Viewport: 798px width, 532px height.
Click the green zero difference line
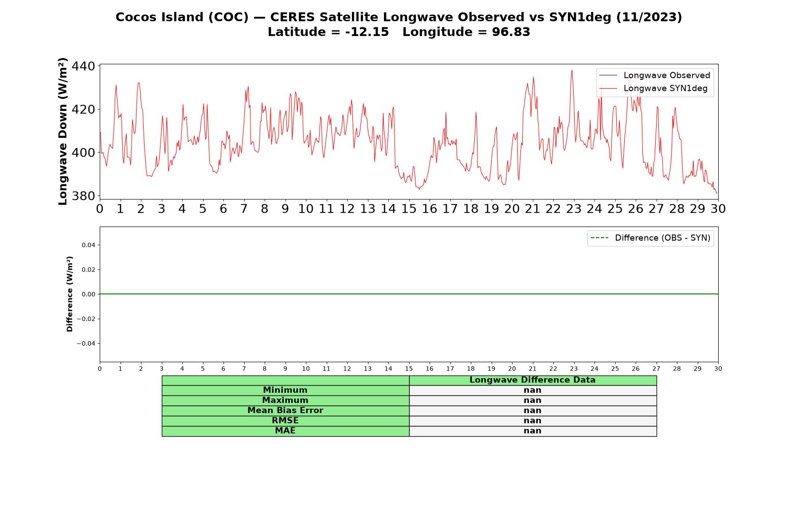point(409,294)
